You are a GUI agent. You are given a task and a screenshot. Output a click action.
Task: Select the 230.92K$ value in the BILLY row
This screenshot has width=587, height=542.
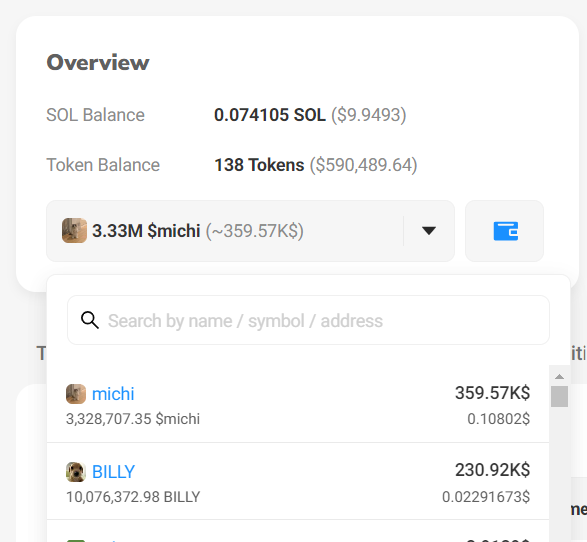(492, 470)
